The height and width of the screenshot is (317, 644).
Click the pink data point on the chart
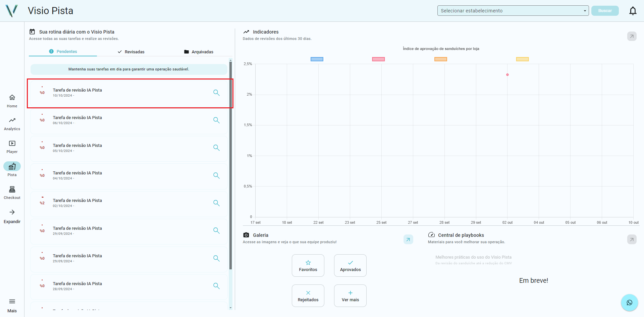pyautogui.click(x=507, y=75)
